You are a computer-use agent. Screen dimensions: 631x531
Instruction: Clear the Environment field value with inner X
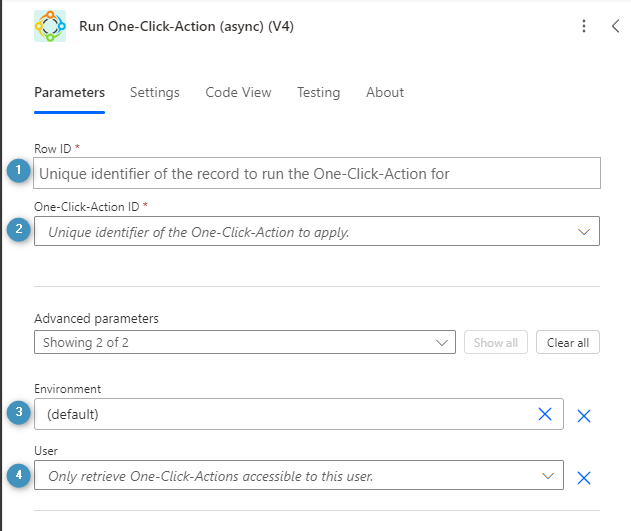(x=544, y=414)
